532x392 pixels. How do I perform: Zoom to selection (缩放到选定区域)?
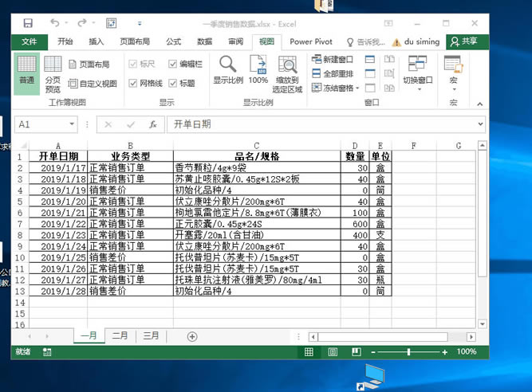tap(287, 74)
